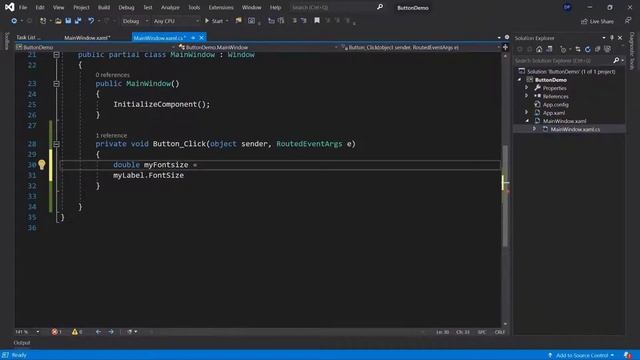Switch to the MainWindow.xaml tab

tap(87, 38)
